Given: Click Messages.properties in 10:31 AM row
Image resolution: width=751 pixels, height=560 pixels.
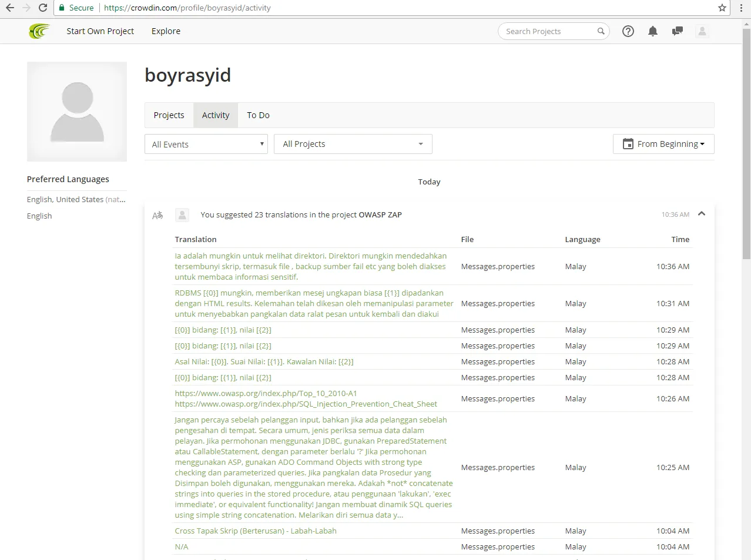Looking at the screenshot, I should pos(498,303).
